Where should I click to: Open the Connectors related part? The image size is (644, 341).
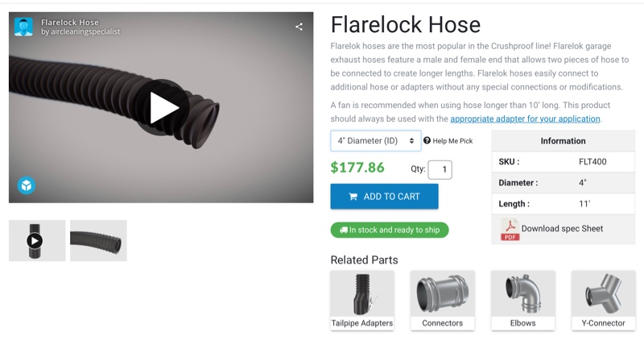[x=442, y=300]
